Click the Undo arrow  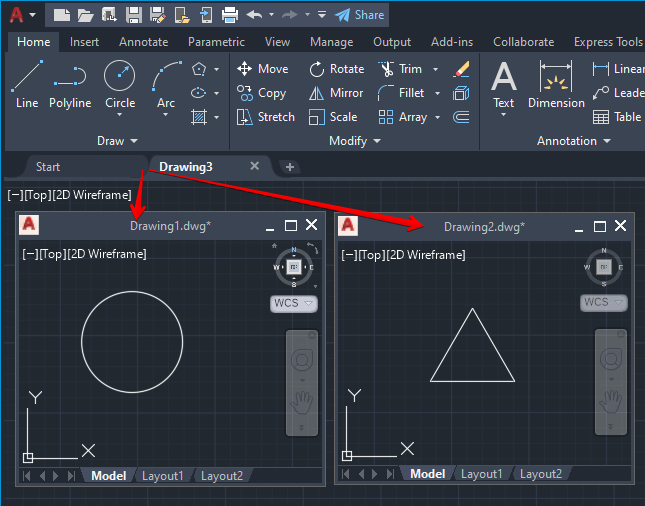point(255,15)
